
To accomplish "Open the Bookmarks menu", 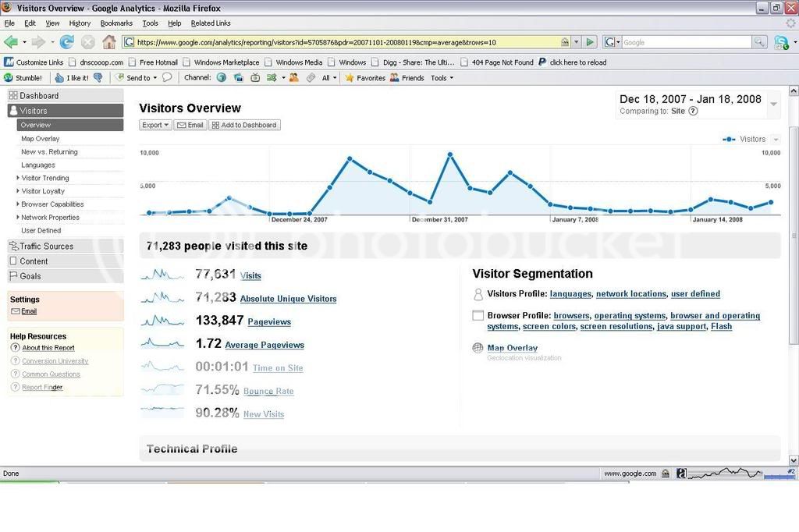I will coord(116,23).
